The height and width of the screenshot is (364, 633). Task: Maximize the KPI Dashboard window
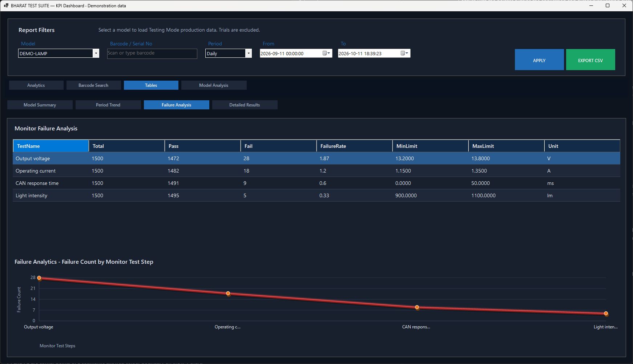pos(607,5)
